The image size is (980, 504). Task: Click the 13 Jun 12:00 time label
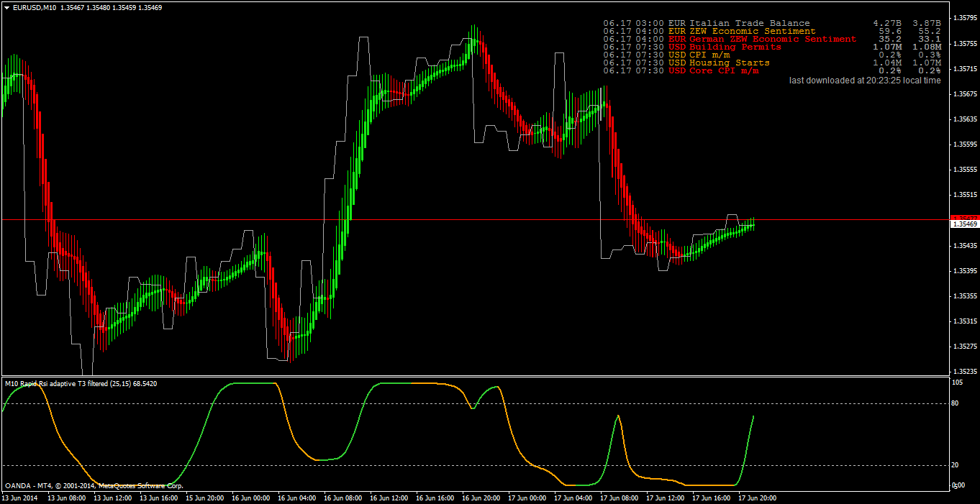point(112,498)
